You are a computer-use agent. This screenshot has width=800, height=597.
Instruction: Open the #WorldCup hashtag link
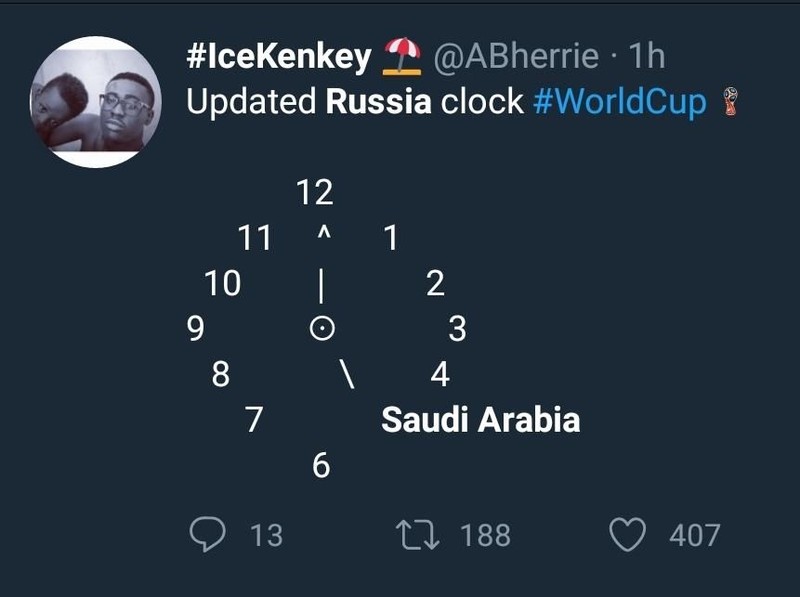(x=619, y=102)
